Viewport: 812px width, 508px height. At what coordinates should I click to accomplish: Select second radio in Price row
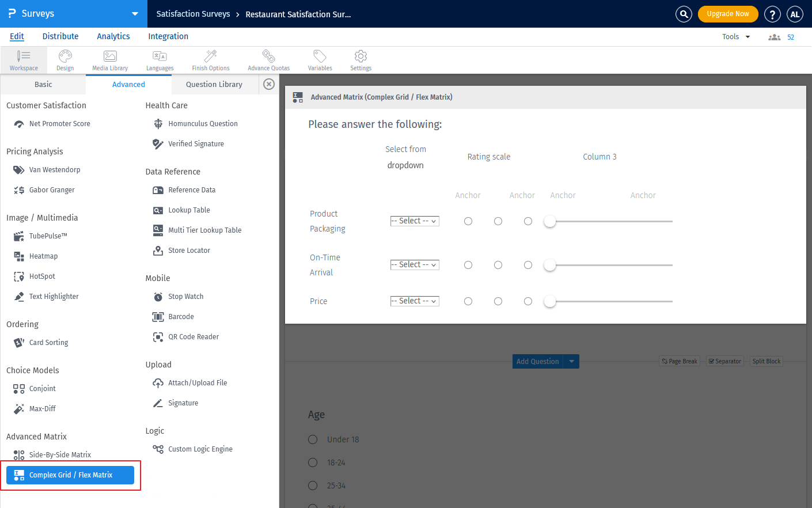pos(498,301)
